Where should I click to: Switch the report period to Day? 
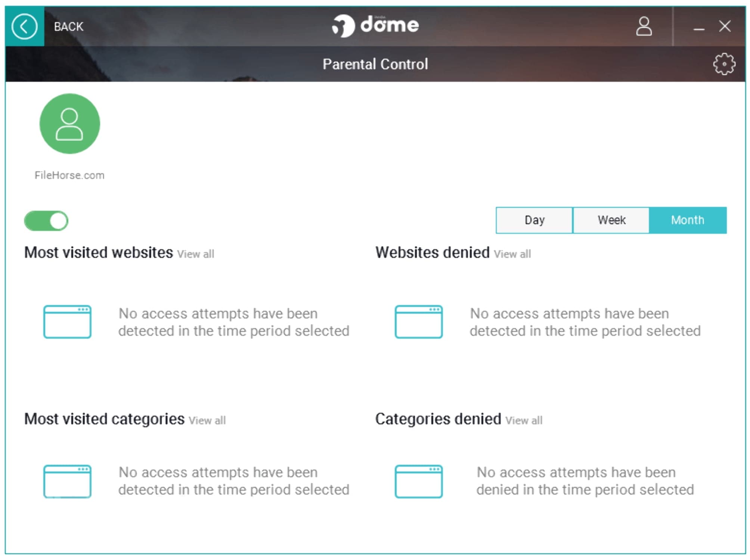click(x=534, y=220)
